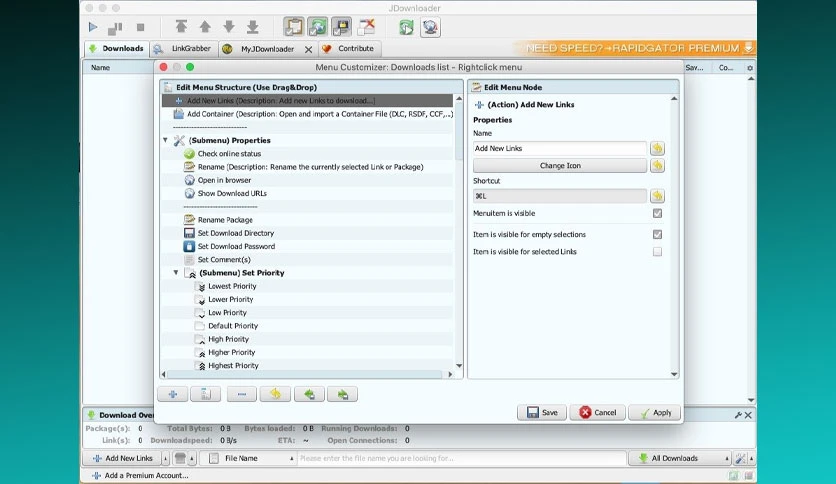Click the menu tree vertical scrollbar thumb
The height and width of the screenshot is (484, 836).
[459, 131]
